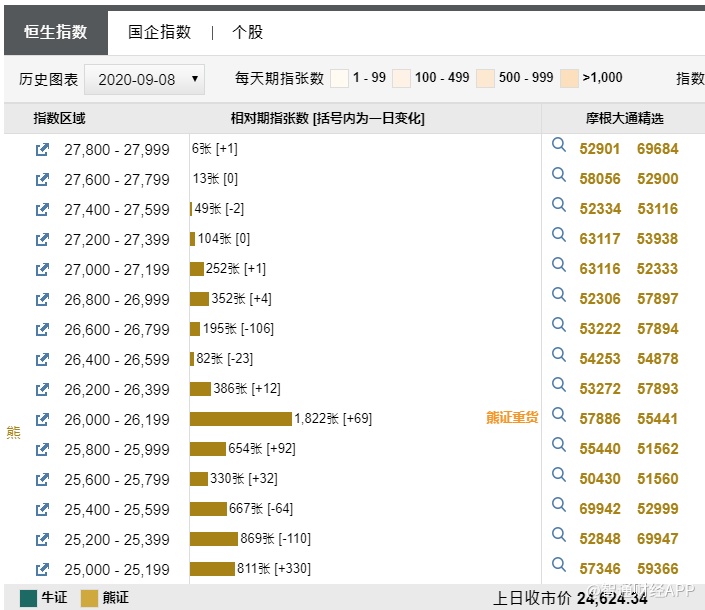Select the 恒生指数 tab
This screenshot has height=610, width=705.
tap(56, 32)
